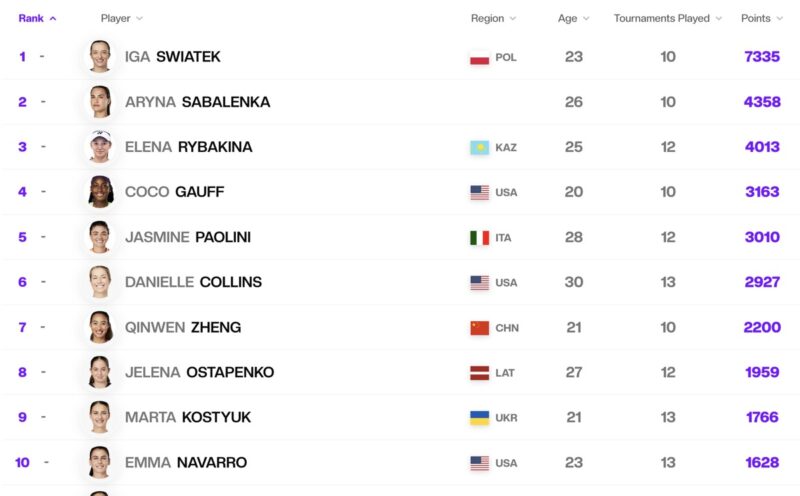Click the China flag icon
This screenshot has height=496, width=800.
pyautogui.click(x=480, y=328)
